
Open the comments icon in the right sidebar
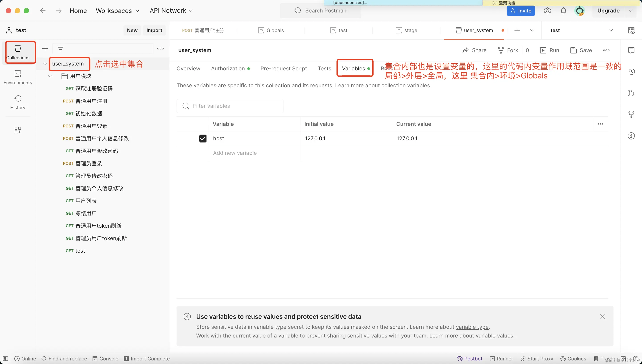631,50
